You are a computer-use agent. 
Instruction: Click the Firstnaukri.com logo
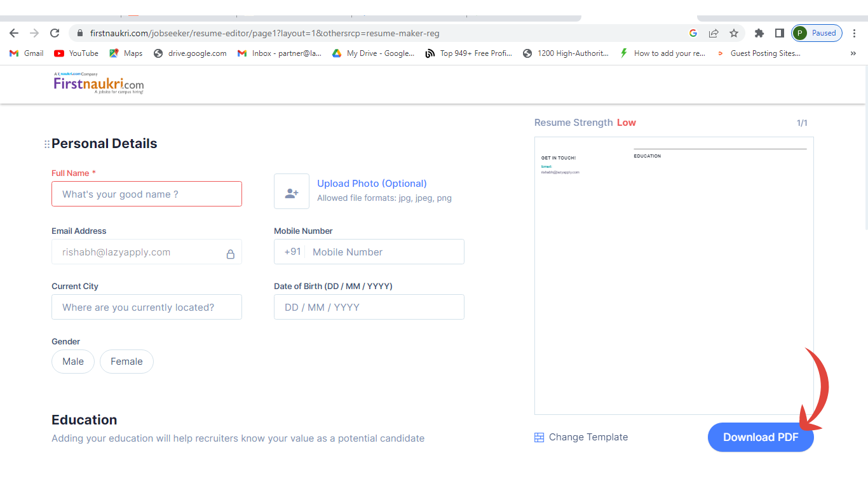click(x=98, y=83)
